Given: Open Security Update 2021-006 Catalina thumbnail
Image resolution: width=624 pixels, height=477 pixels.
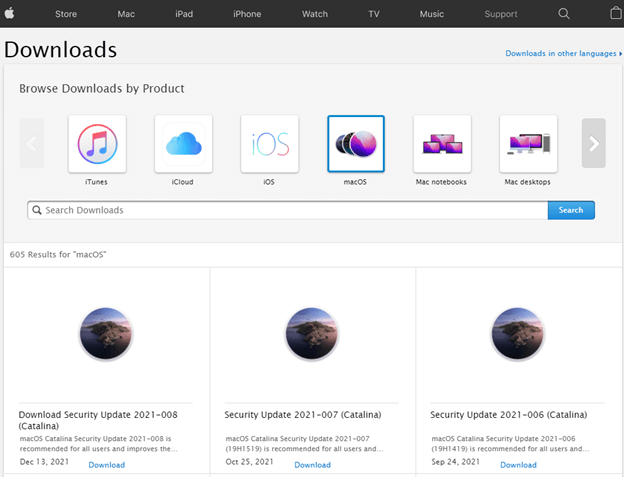Looking at the screenshot, I should (518, 334).
